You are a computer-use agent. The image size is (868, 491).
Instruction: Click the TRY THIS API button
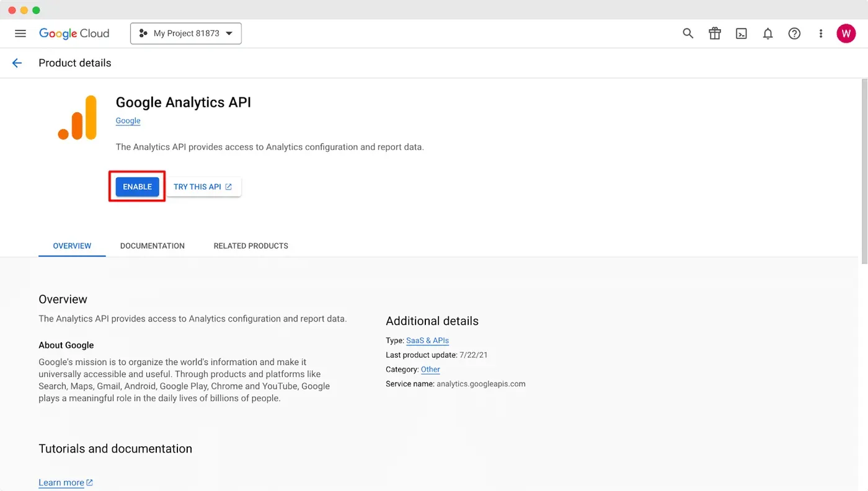[x=203, y=187]
